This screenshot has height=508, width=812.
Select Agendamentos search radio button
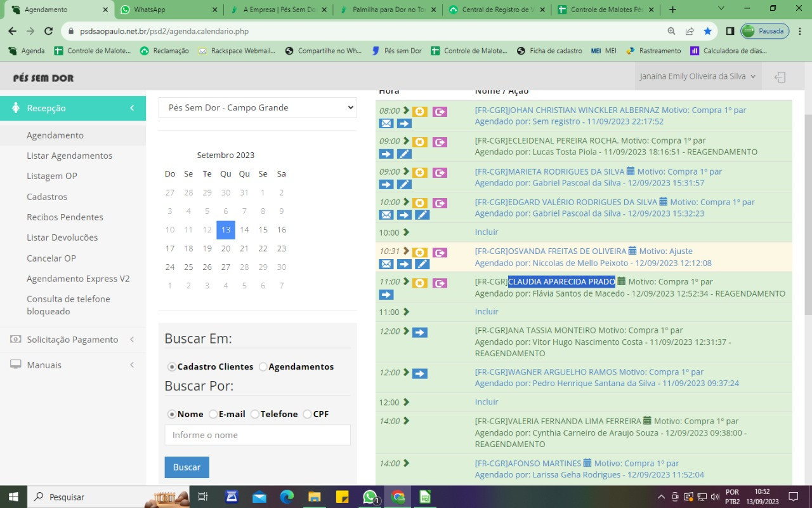(263, 367)
